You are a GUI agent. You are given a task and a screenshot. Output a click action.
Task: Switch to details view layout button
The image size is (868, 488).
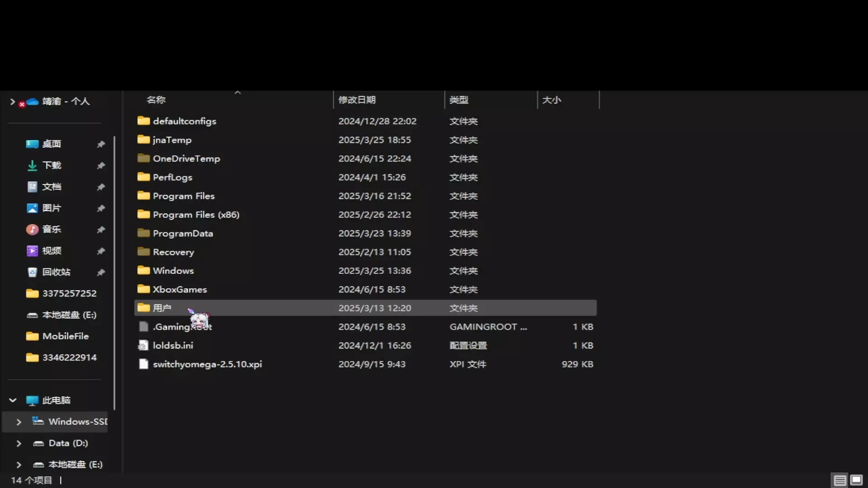click(840, 480)
